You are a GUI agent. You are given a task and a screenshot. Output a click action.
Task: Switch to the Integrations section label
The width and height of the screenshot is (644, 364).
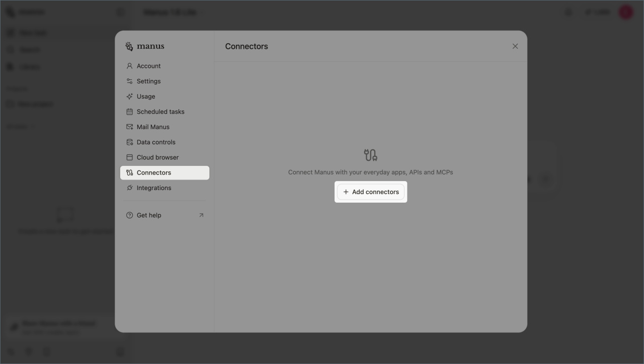[x=154, y=188]
